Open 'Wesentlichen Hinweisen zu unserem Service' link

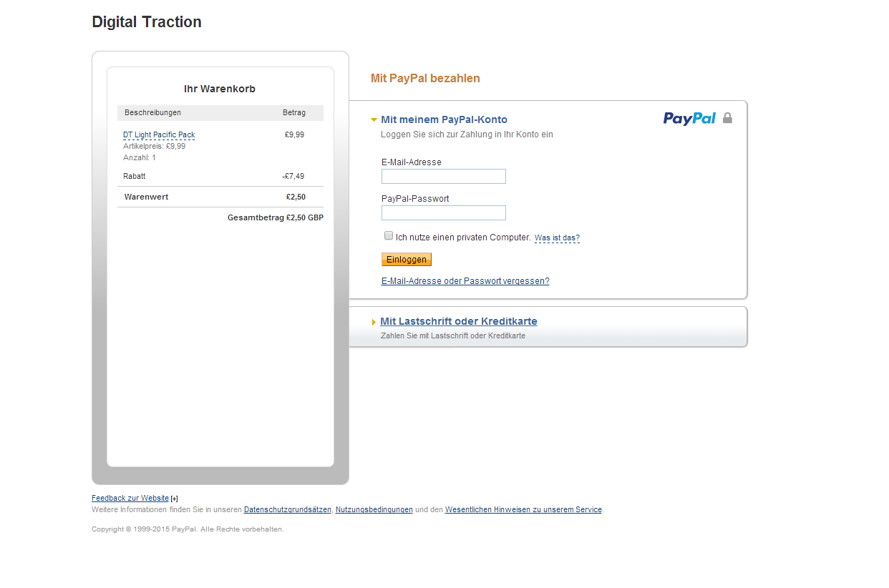pos(523,510)
